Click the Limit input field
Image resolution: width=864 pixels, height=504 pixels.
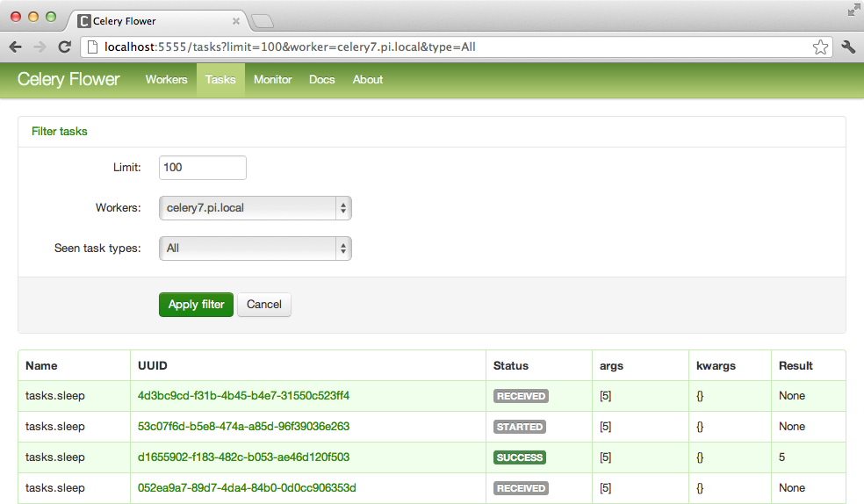pyautogui.click(x=203, y=168)
